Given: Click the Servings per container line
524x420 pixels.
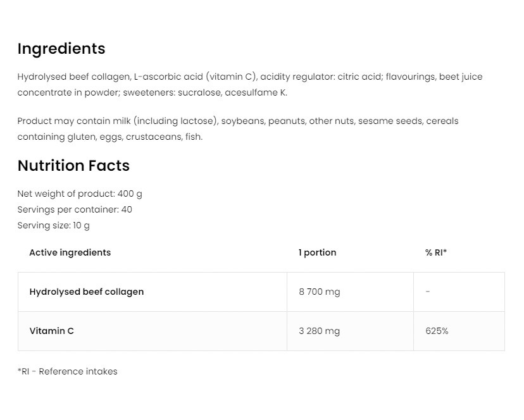Looking at the screenshot, I should [x=75, y=209].
